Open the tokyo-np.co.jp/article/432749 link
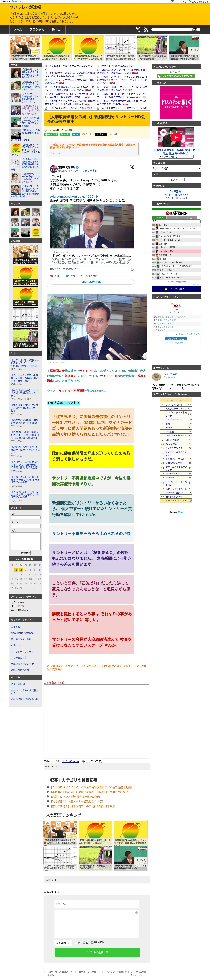 [74, 196]
